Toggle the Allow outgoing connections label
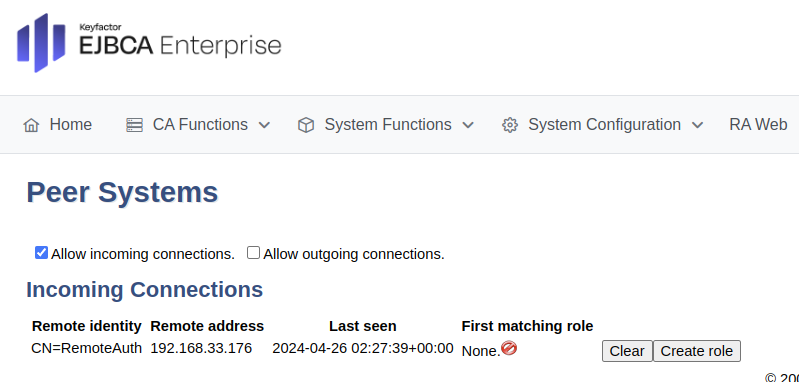The image size is (799, 382). [x=354, y=254]
